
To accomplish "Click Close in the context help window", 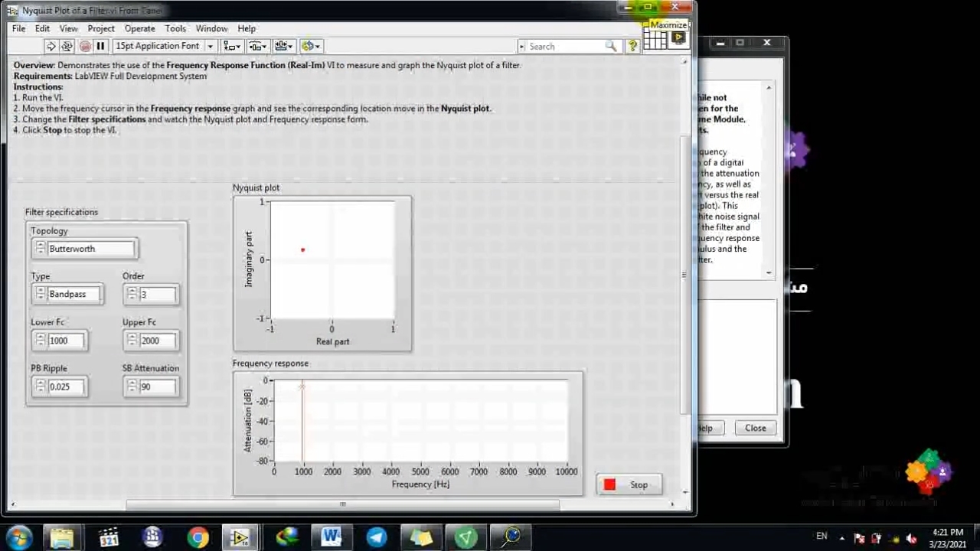I will [755, 428].
